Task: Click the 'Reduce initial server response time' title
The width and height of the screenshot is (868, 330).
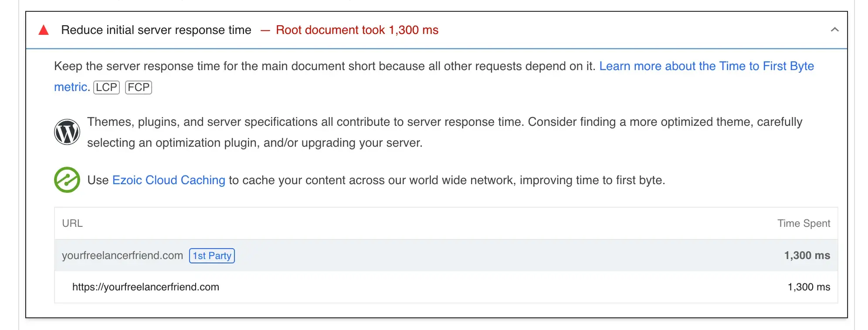Action: pyautogui.click(x=156, y=30)
